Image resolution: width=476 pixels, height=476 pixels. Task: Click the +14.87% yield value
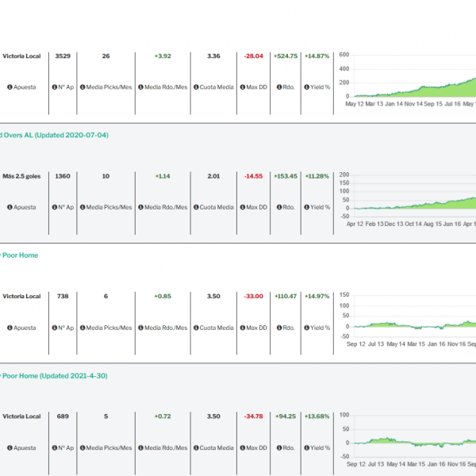(x=317, y=56)
